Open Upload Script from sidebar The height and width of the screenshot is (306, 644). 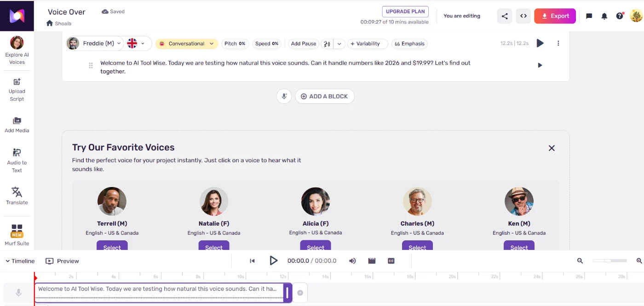point(17,90)
